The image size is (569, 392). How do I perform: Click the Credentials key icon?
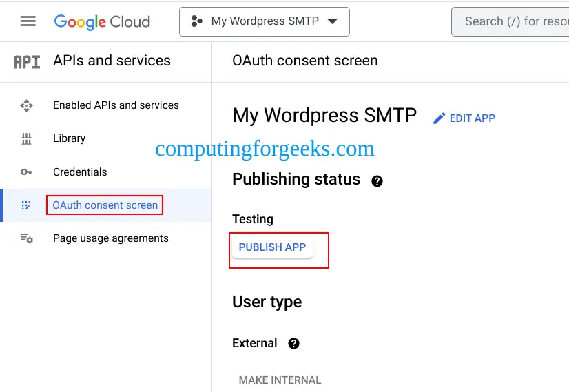tap(26, 172)
